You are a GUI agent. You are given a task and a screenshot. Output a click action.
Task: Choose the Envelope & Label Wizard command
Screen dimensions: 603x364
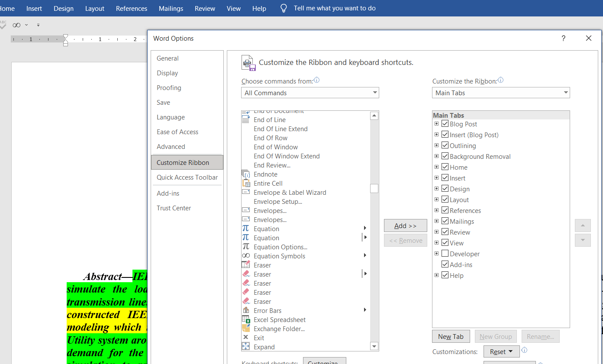(290, 192)
